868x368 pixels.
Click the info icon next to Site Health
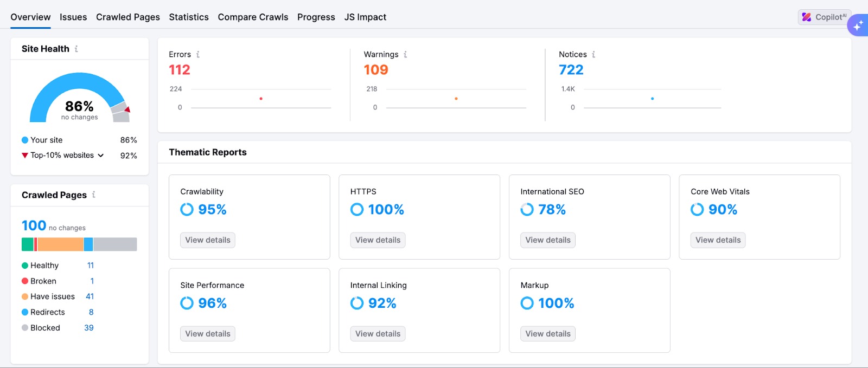click(x=76, y=49)
